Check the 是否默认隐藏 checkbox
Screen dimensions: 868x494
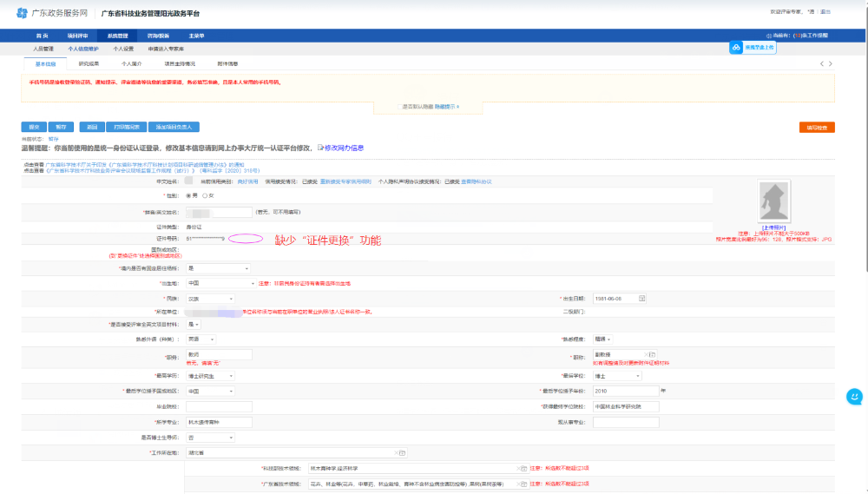coord(398,106)
